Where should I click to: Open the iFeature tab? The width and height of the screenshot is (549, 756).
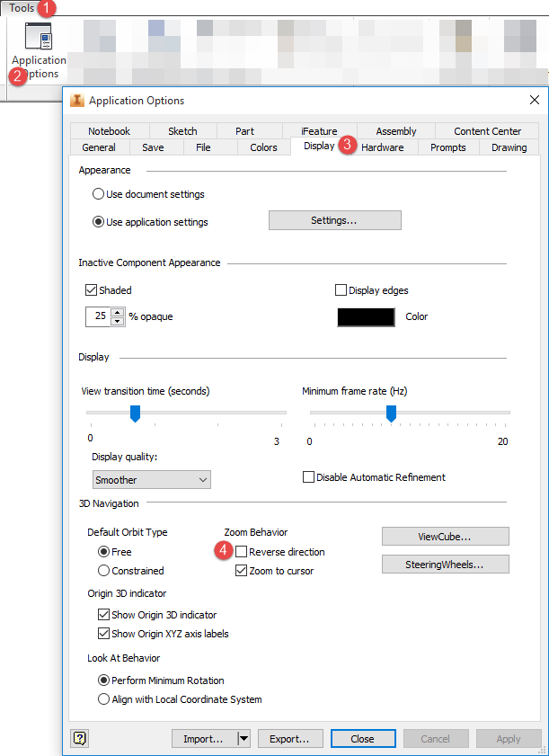pos(319,131)
